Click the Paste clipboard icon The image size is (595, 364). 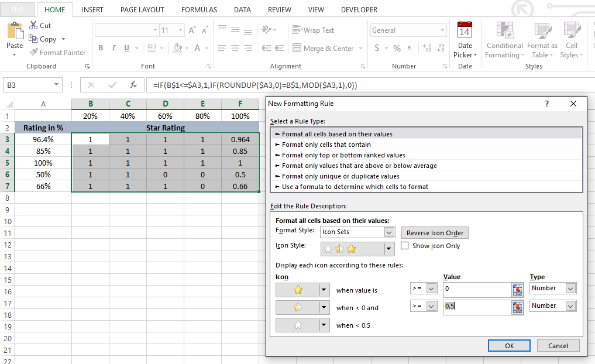pyautogui.click(x=15, y=31)
